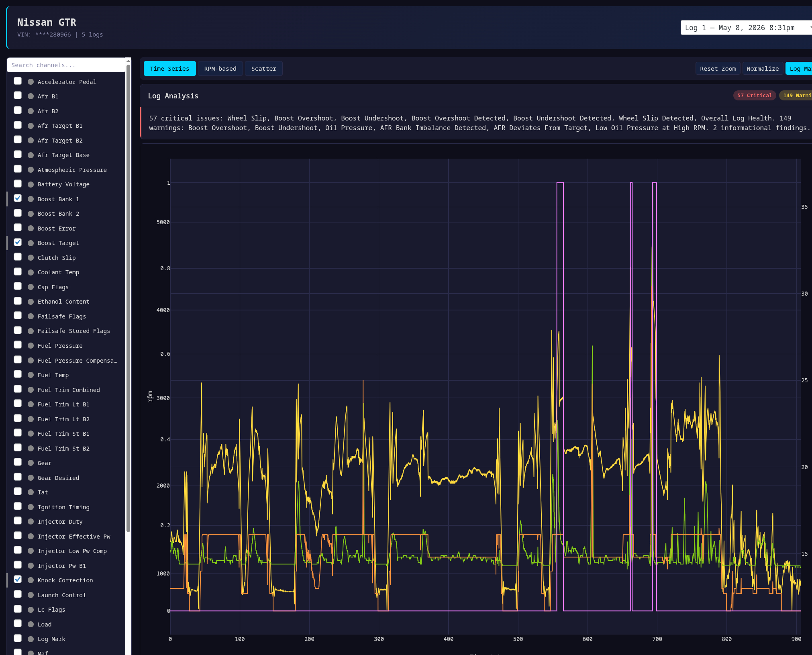The image size is (812, 655).
Task: Enable the Load channel checkbox
Action: tap(18, 624)
